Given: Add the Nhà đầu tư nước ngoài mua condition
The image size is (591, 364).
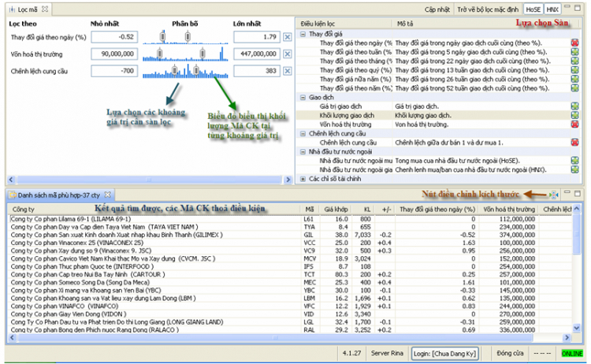Looking at the screenshot, I should click(574, 161).
